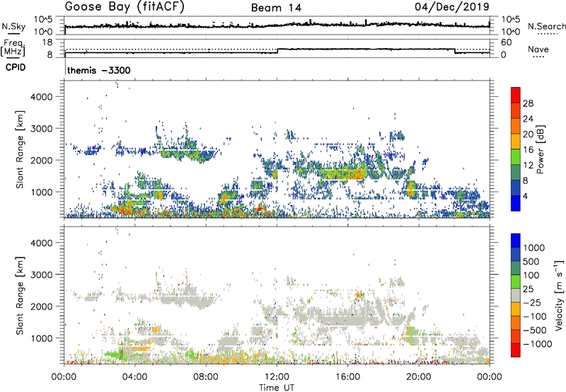Click the "18" frequency axis tick label
Viewport: 566px width, 392px height.
click(47, 42)
